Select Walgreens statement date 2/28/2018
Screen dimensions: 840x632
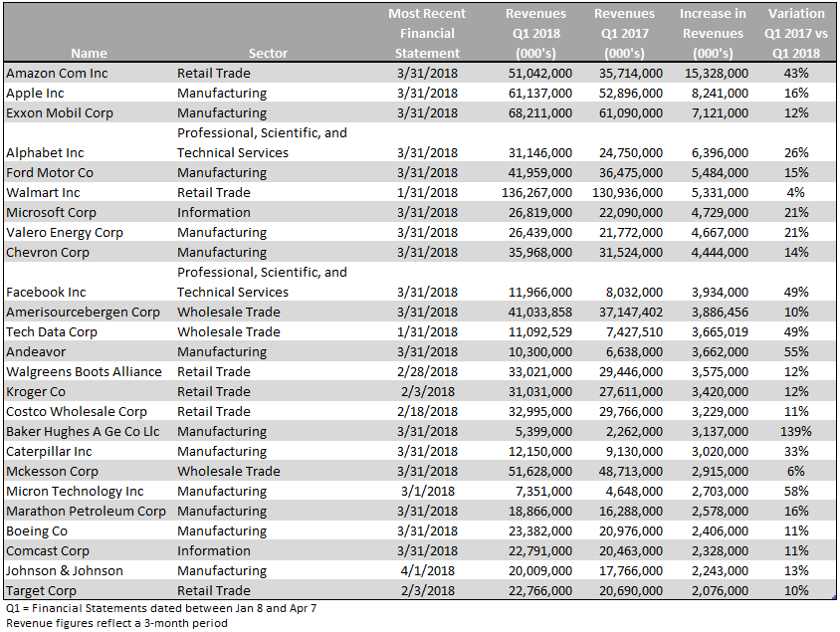tap(427, 371)
